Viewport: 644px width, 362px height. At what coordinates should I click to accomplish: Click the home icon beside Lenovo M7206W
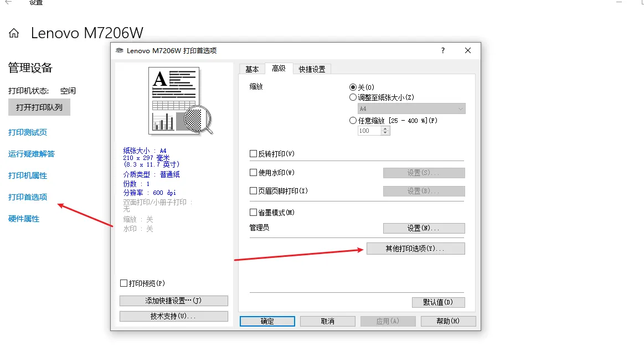pos(14,33)
